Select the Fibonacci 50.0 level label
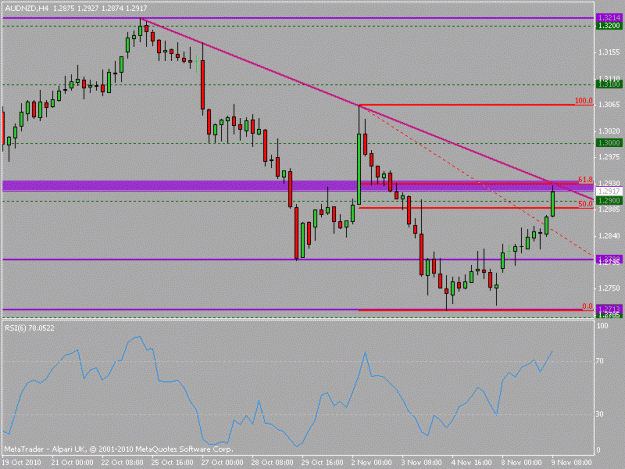Image resolution: width=625 pixels, height=469 pixels. coord(586,204)
